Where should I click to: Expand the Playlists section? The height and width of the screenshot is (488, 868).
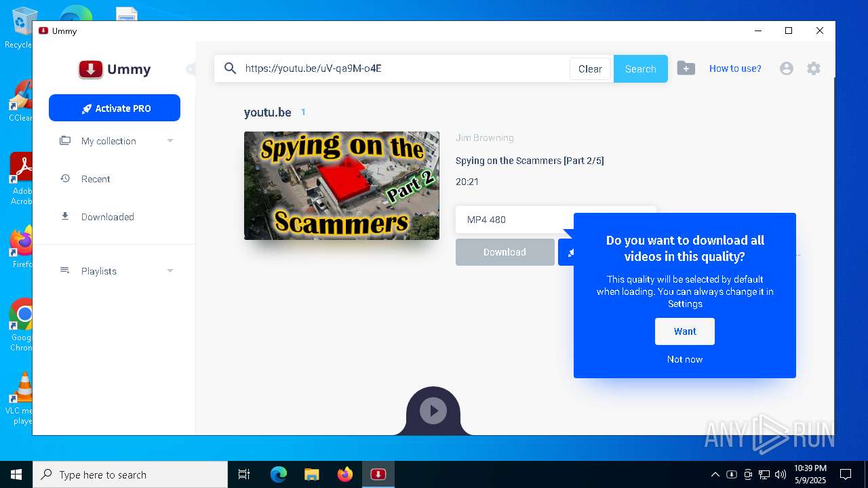(170, 271)
